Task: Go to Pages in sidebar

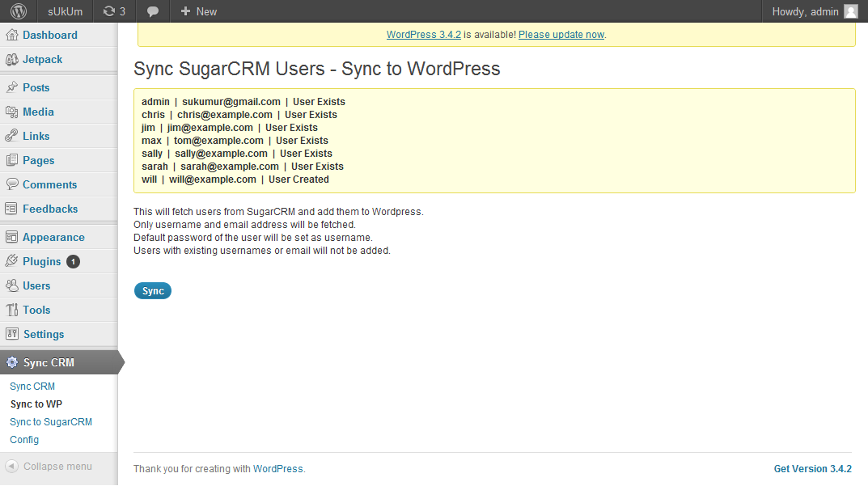Action: [x=38, y=161]
